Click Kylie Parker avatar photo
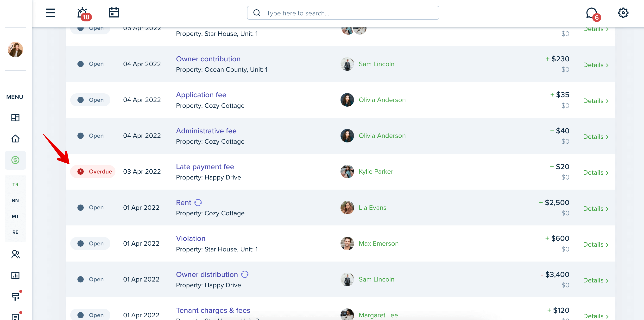The image size is (644, 320). coord(347,172)
